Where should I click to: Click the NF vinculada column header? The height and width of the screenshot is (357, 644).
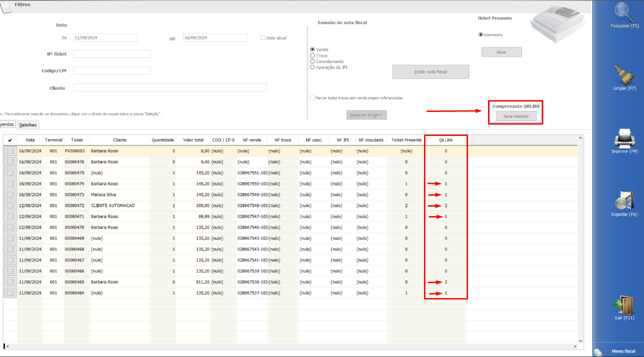coord(371,140)
